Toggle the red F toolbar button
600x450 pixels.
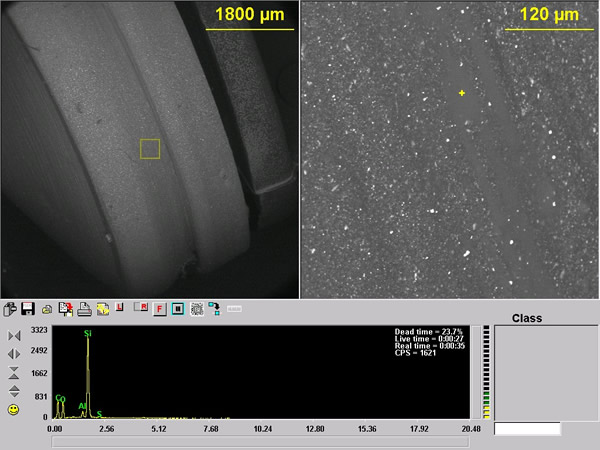coord(159,309)
